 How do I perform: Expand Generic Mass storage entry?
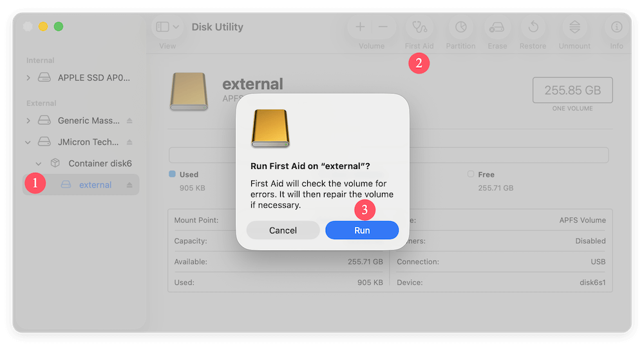point(28,121)
